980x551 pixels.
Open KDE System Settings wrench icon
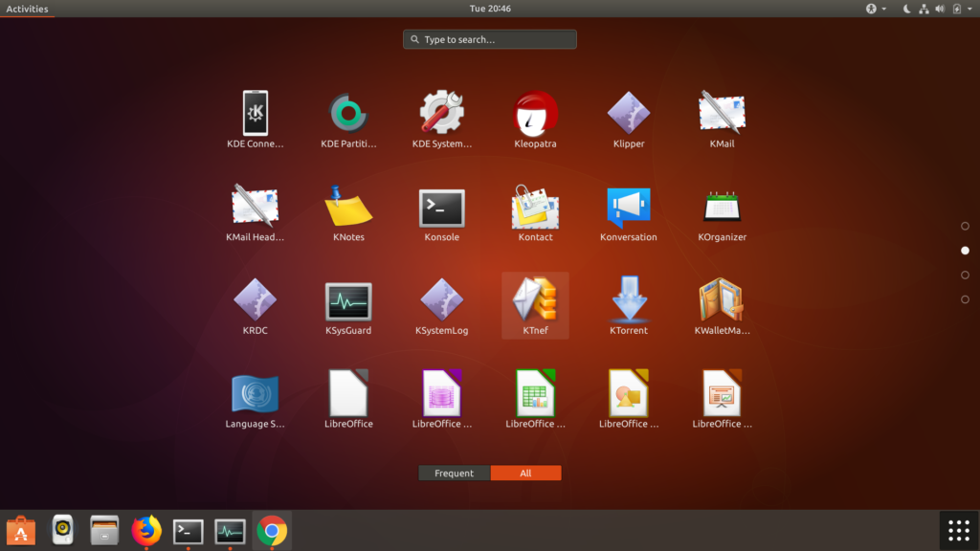point(442,120)
